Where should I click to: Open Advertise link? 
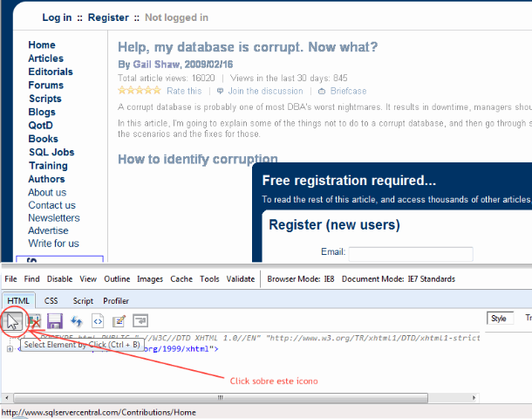pos(48,230)
